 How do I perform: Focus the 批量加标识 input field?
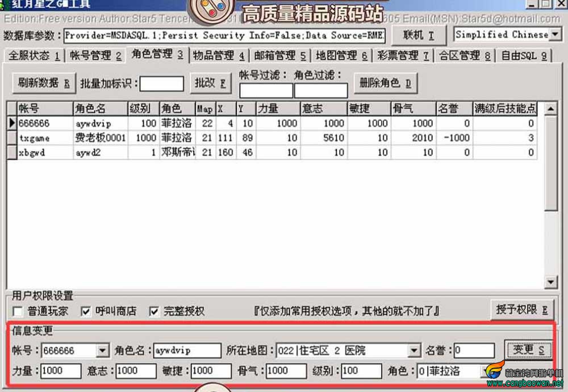click(161, 84)
